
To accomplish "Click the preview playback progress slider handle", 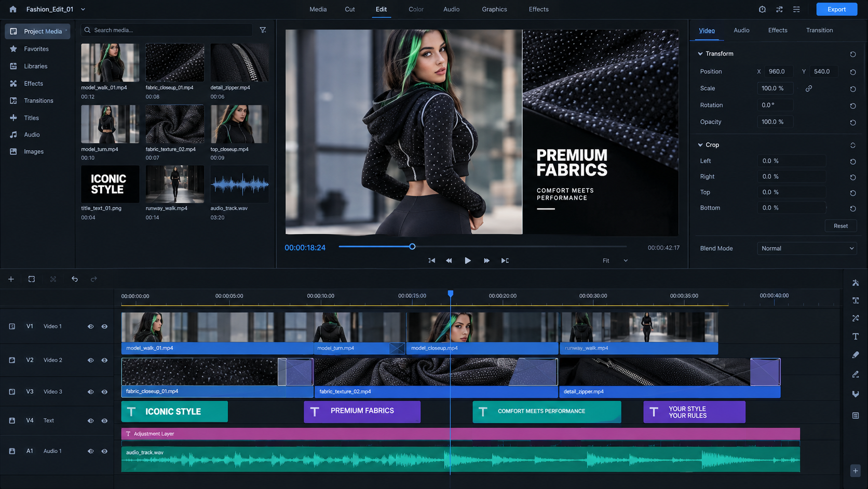I will (412, 247).
